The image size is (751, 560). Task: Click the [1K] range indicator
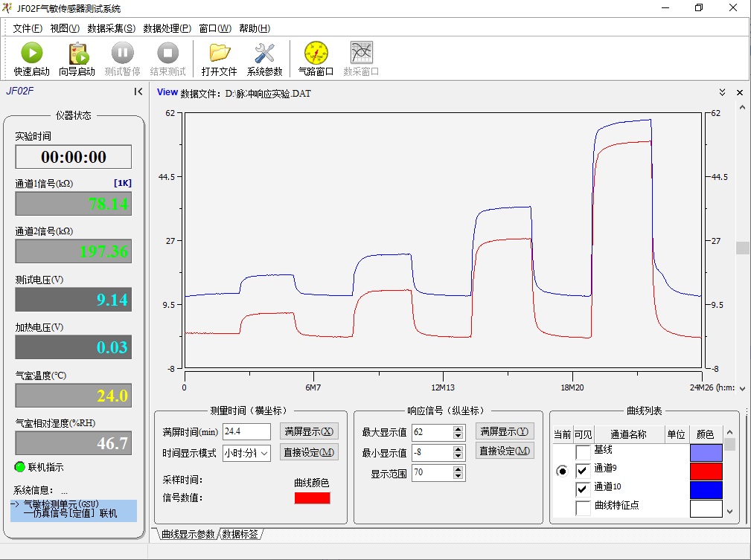[x=123, y=183]
